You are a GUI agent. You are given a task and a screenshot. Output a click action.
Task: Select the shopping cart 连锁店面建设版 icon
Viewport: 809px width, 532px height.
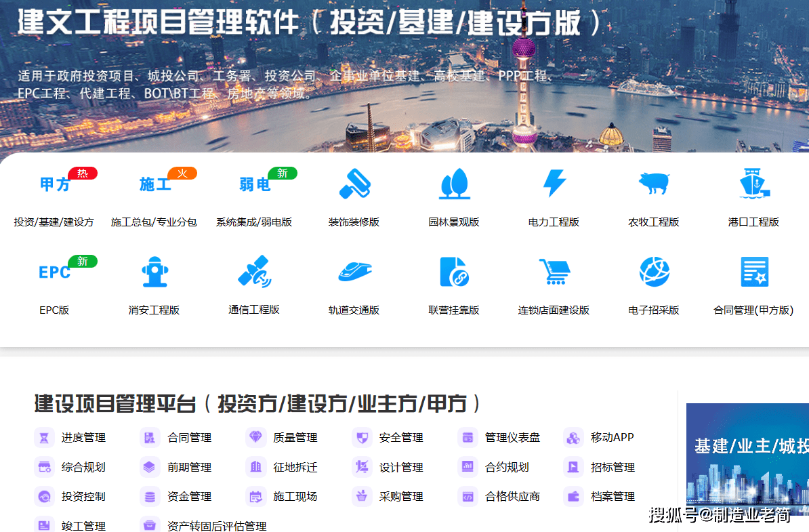[554, 271]
